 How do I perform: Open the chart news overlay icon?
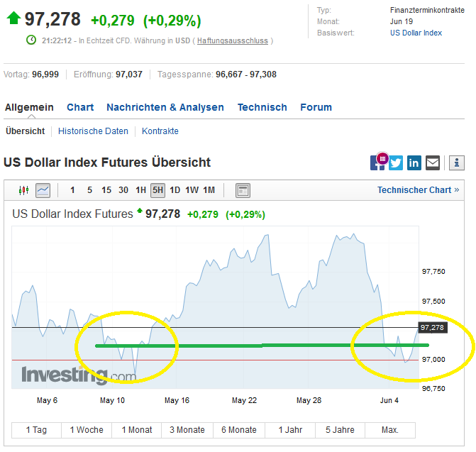(243, 190)
